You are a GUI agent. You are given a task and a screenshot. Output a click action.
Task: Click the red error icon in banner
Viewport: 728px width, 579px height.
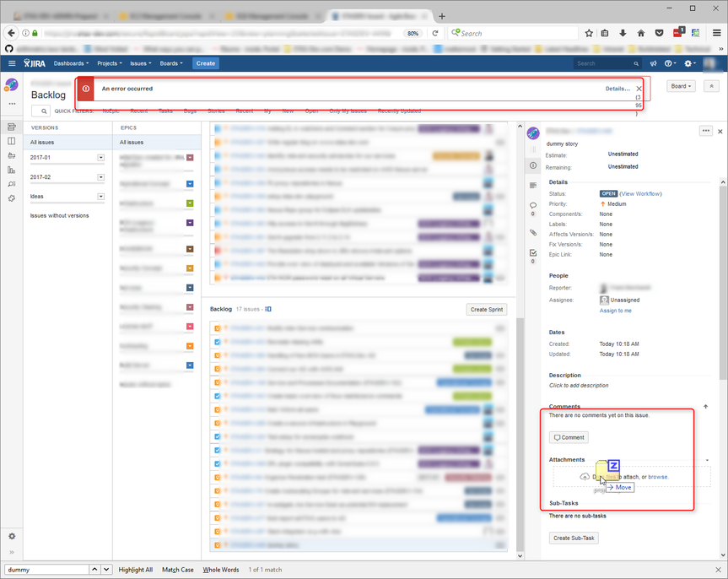click(85, 89)
